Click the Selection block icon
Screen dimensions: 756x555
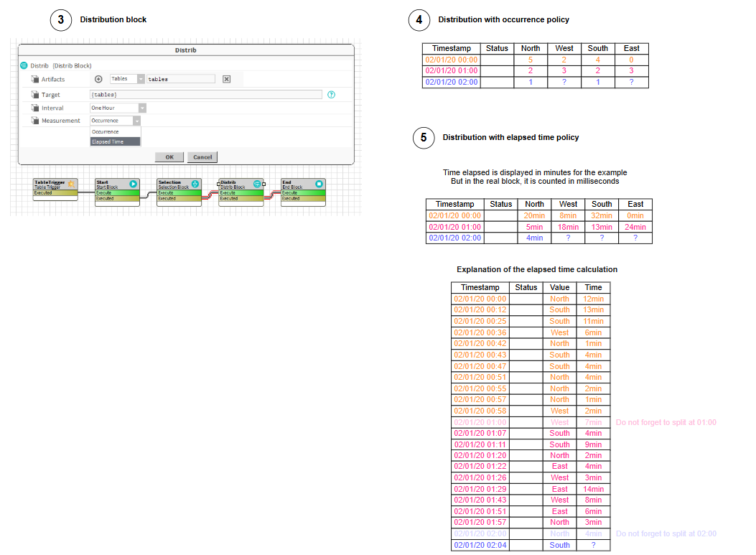[x=195, y=185]
